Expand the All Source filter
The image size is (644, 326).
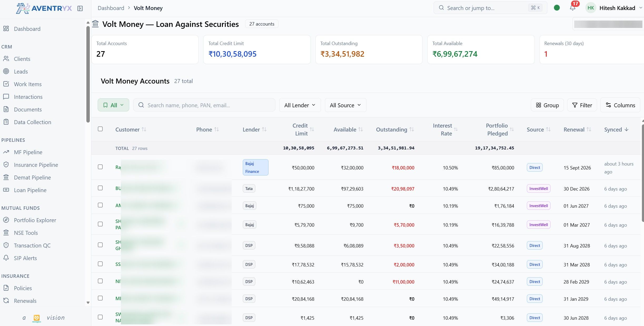345,105
